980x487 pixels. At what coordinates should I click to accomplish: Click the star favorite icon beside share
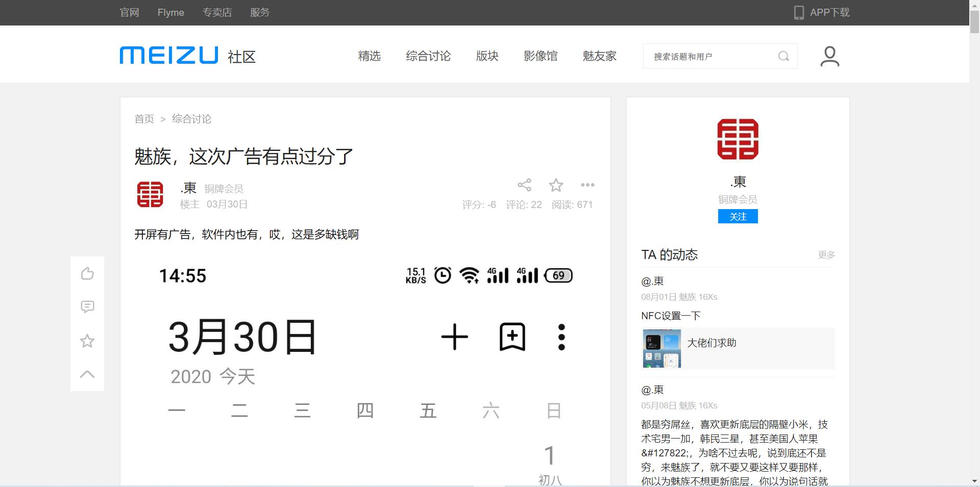[x=556, y=185]
